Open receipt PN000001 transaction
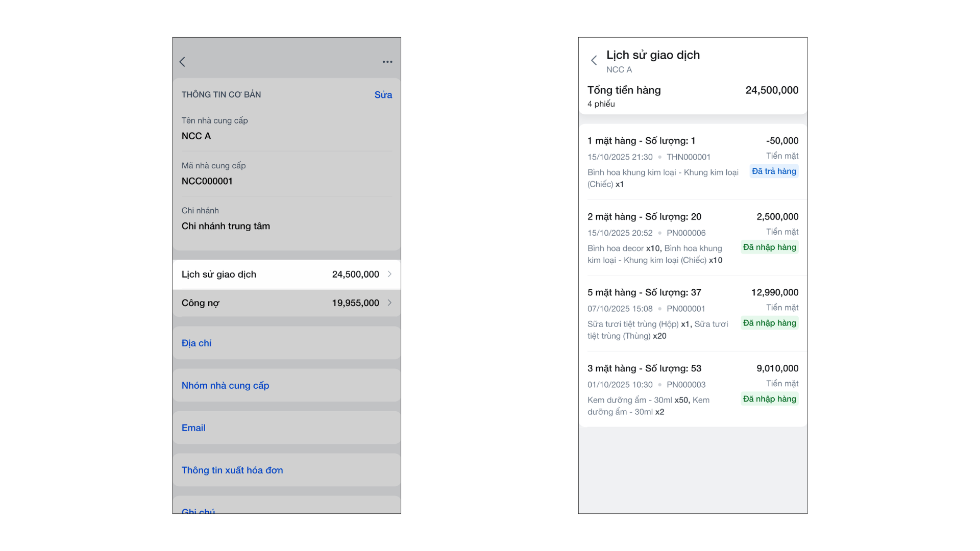 pos(664,313)
